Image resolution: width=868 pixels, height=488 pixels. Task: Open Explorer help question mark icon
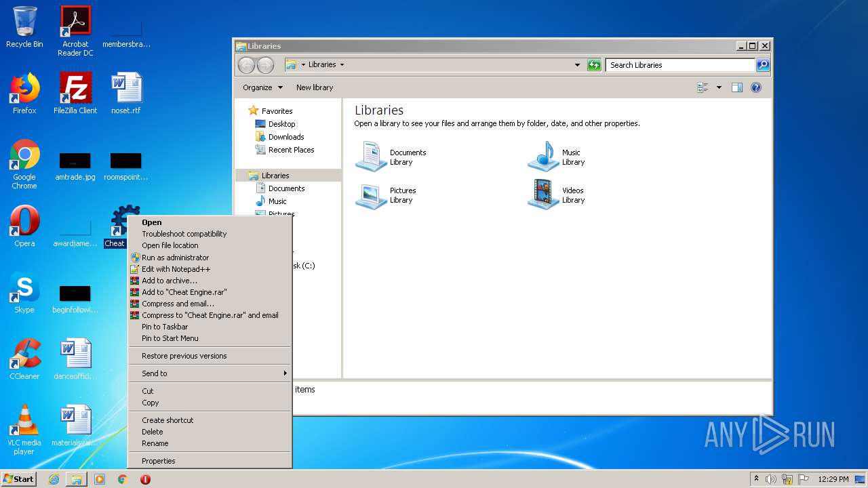756,87
